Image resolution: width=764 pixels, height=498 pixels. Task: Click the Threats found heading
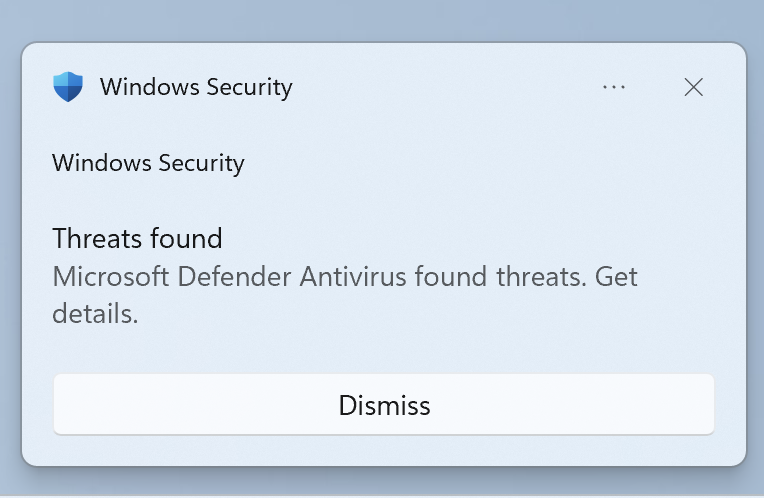point(137,238)
